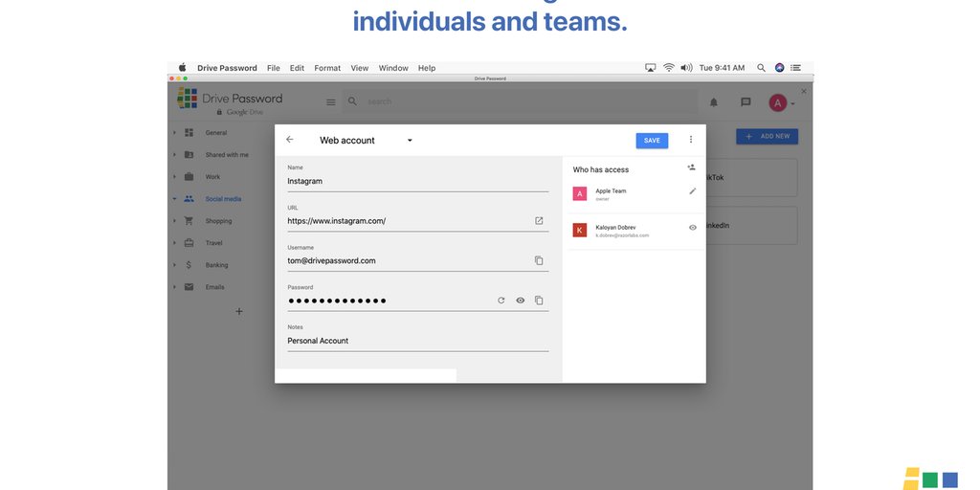Copy the password to clipboard
The width and height of the screenshot is (980, 490).
[x=539, y=301]
